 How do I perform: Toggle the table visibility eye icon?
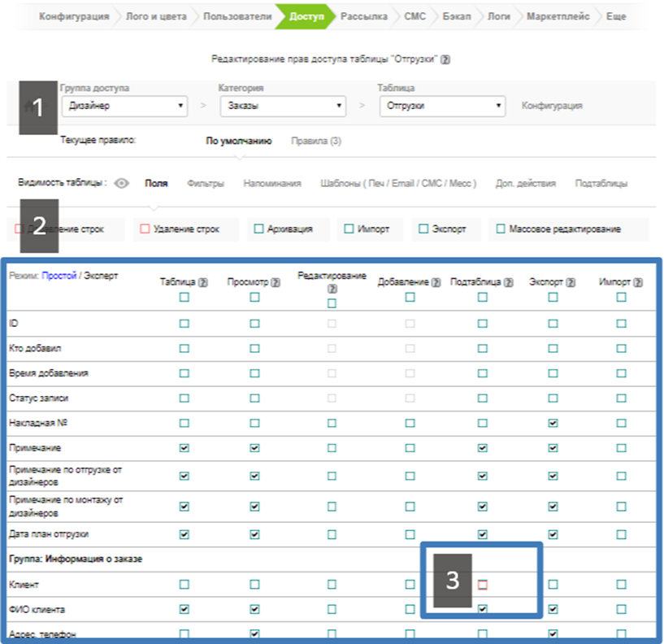pos(122,184)
